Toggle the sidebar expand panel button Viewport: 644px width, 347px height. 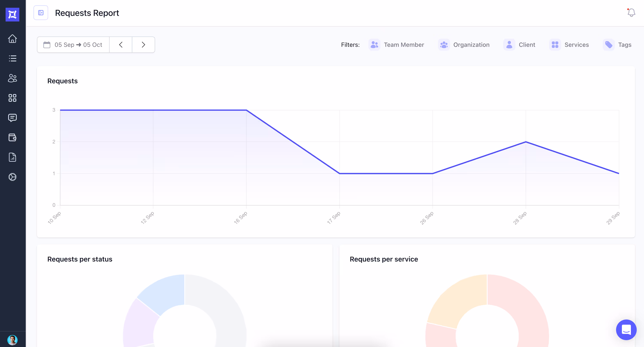41,13
